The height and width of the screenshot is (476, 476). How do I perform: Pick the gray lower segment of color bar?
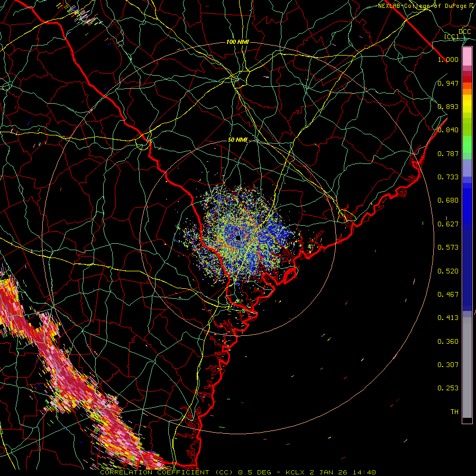coord(467,368)
